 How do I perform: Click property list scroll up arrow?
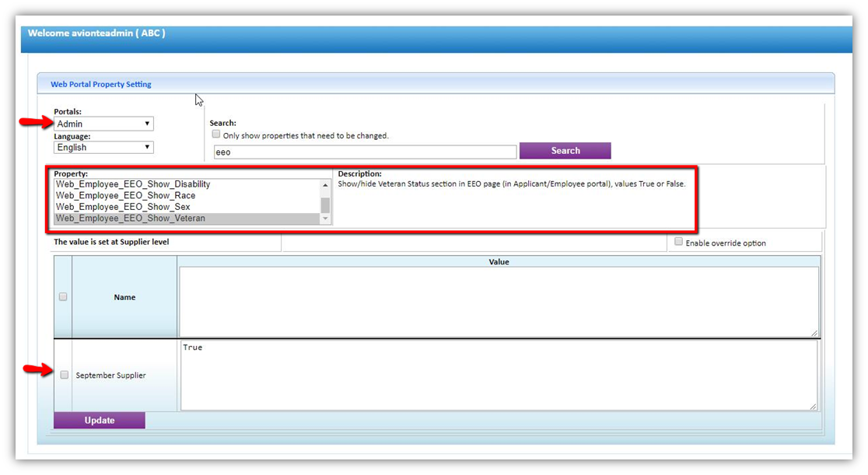(325, 184)
